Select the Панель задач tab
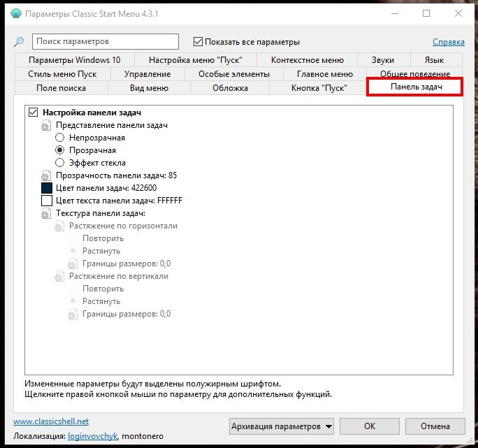This screenshot has height=448, width=478. coord(415,87)
